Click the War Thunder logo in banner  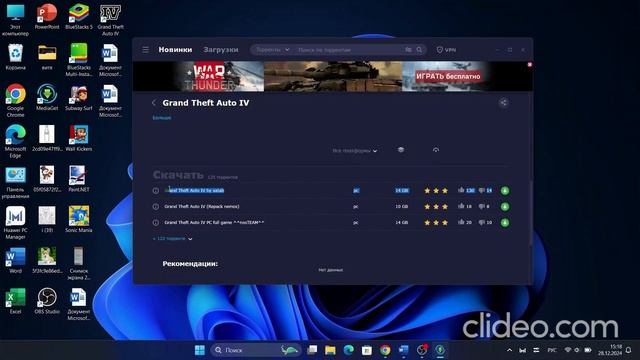tap(209, 76)
